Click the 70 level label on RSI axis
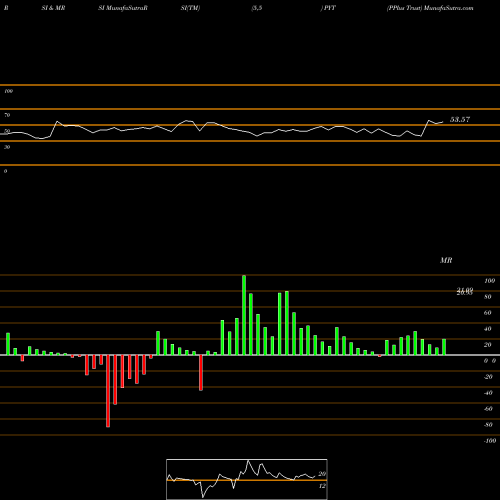This screenshot has height=500, width=500. 7,115
